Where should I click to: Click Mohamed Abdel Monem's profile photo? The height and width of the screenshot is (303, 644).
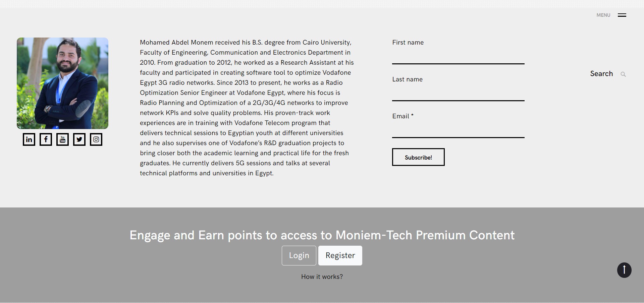62,83
